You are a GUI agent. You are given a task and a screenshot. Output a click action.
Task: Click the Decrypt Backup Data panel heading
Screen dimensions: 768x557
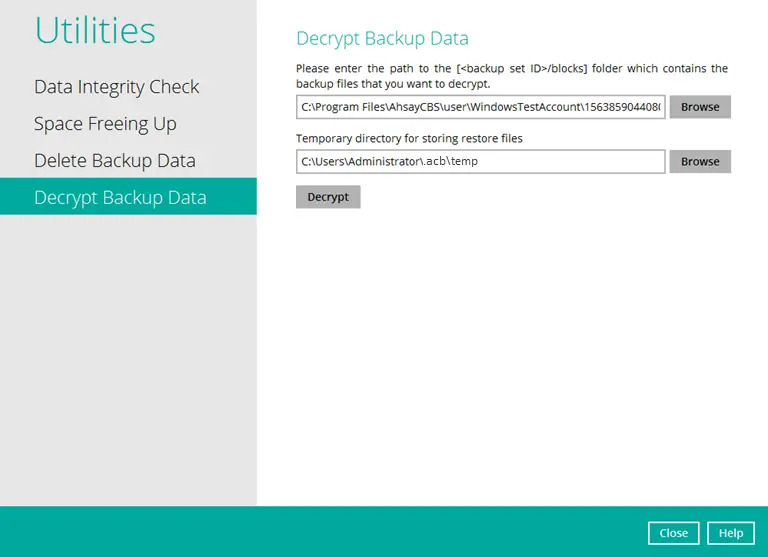point(382,39)
